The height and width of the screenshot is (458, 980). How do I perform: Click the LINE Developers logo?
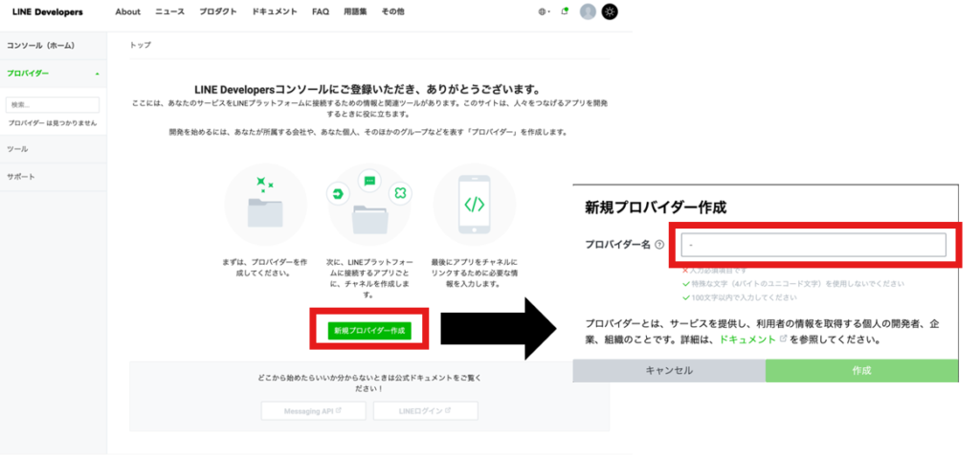pyautogui.click(x=47, y=12)
